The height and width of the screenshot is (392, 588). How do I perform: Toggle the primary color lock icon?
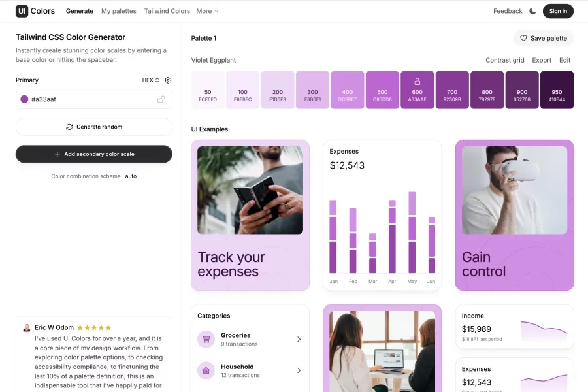(161, 99)
